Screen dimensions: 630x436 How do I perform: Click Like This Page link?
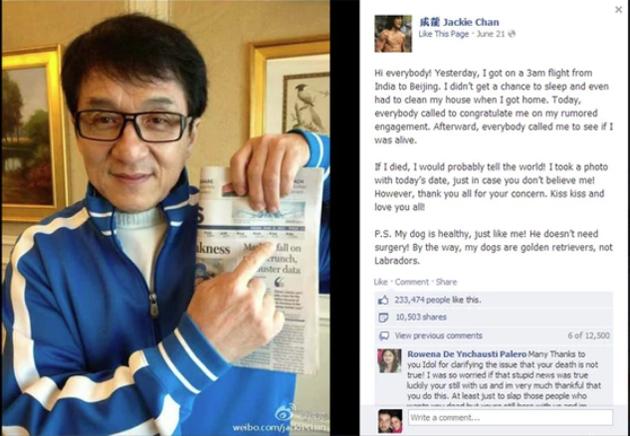click(443, 34)
